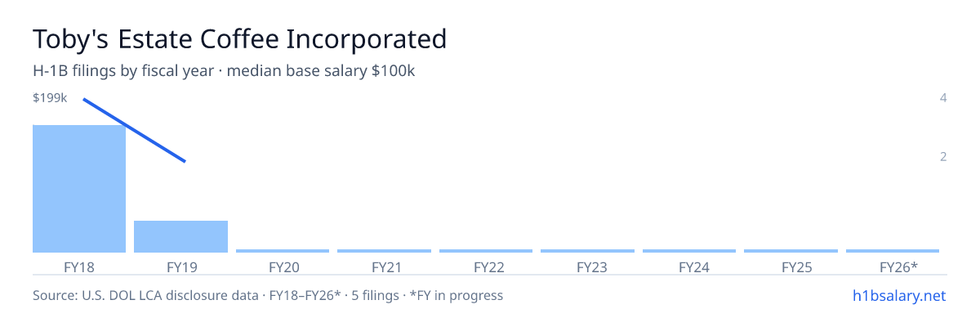
Task: Select the FY20 bar stub
Action: (283, 251)
